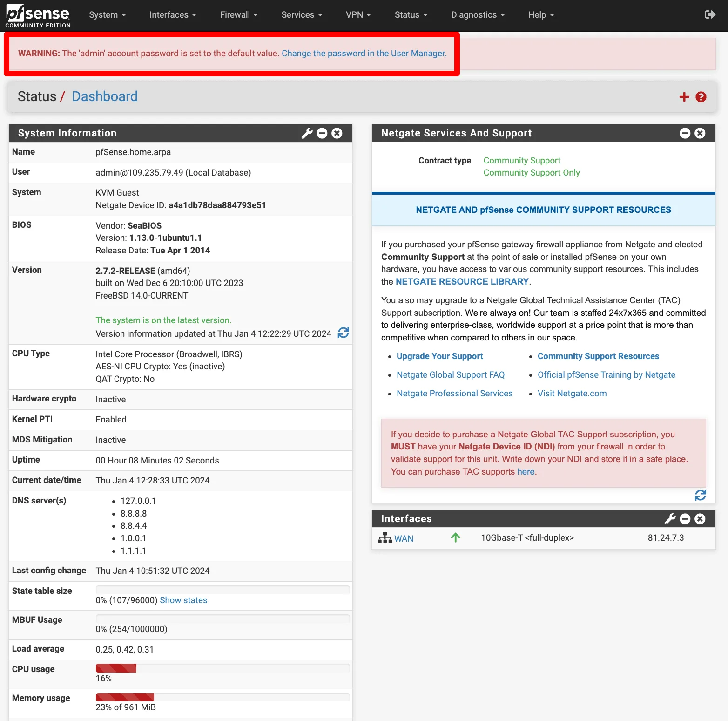This screenshot has width=728, height=721.
Task: Collapse the Interfaces widget panel
Action: pyautogui.click(x=685, y=519)
